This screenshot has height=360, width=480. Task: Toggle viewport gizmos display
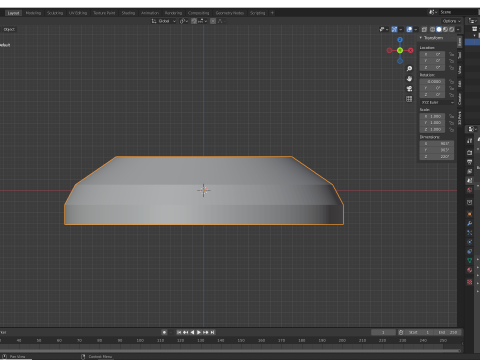pyautogui.click(x=394, y=29)
